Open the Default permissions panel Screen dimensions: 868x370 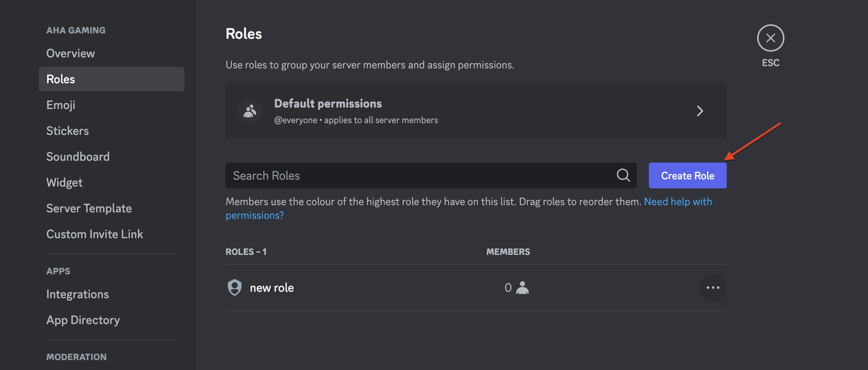[418, 111]
